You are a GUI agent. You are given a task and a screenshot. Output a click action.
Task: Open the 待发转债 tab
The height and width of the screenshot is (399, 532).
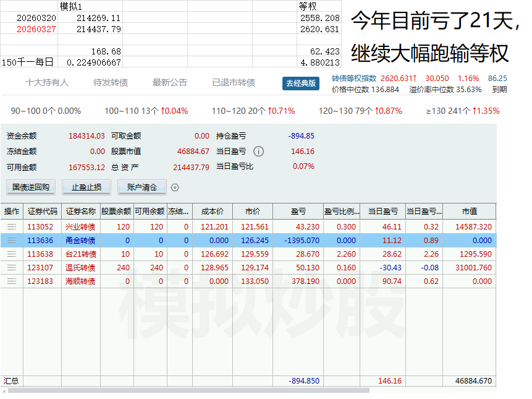(111, 83)
